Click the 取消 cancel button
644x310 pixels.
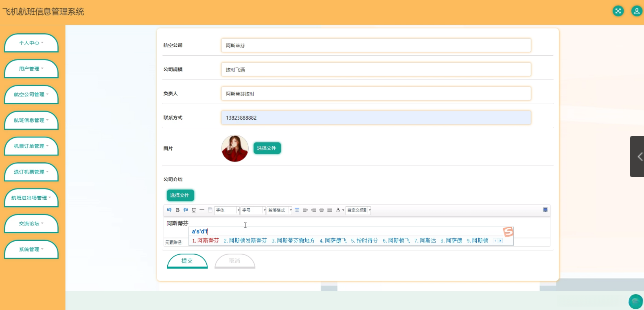tap(235, 261)
